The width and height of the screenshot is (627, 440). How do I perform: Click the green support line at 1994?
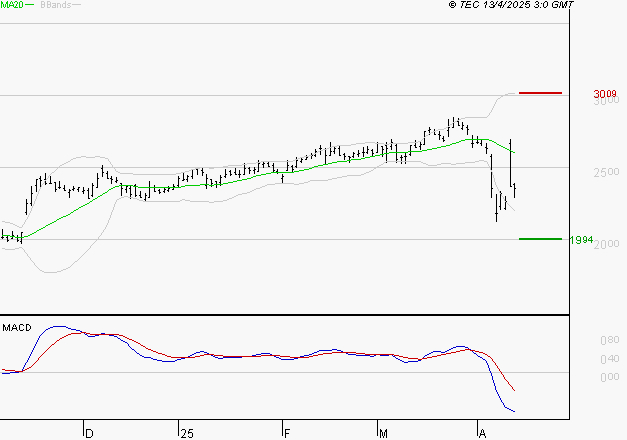pyautogui.click(x=540, y=239)
